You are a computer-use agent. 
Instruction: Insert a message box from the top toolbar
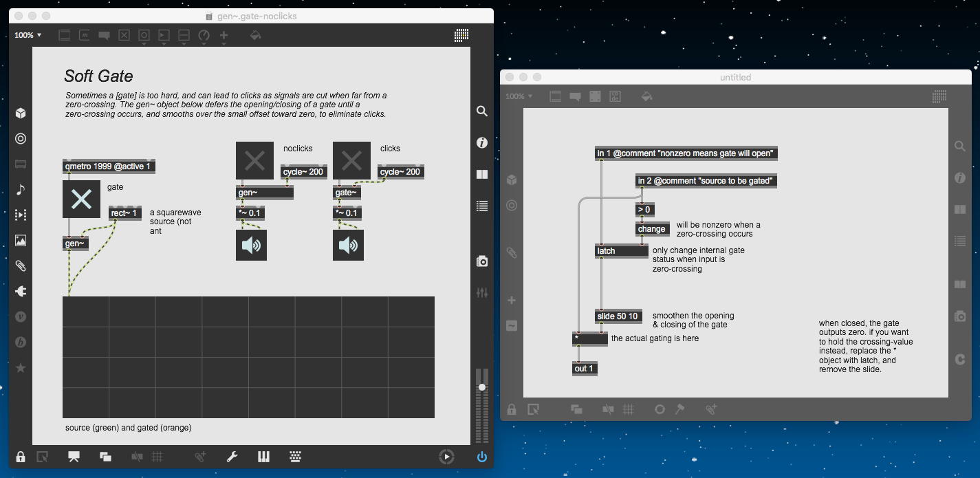tap(85, 35)
